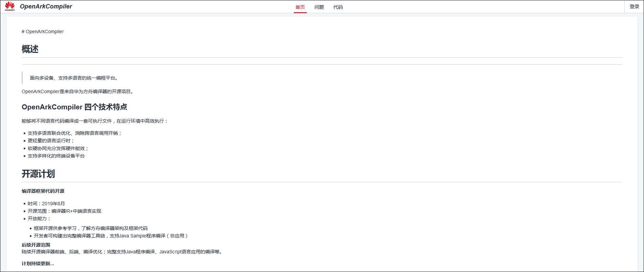Click bullet 支持多样化的终端设备平台

coord(56,156)
